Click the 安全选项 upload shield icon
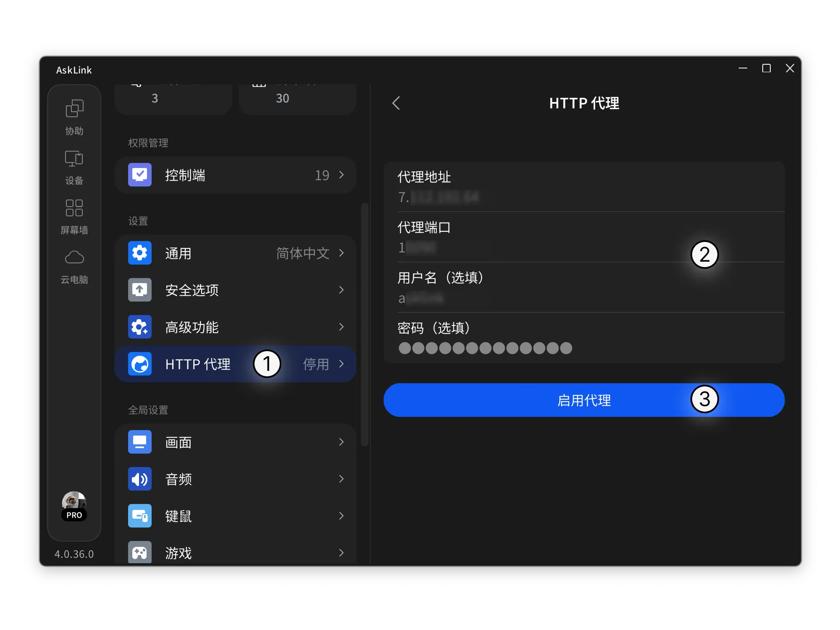840x630 pixels. (139, 290)
